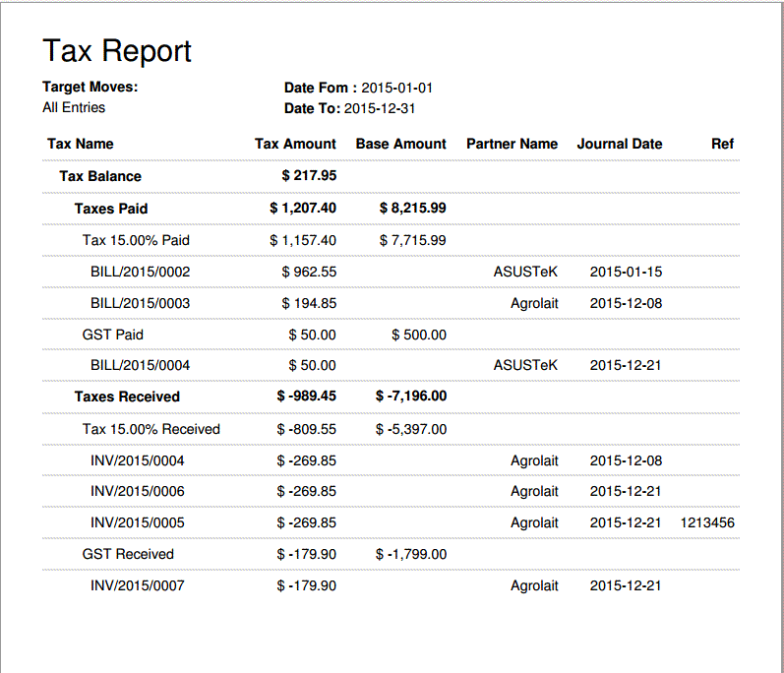Select the Tax Name column header
This screenshot has height=673, width=784.
click(x=80, y=144)
